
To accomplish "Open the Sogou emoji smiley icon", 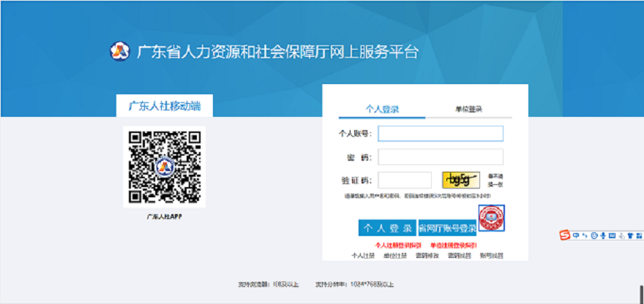I will click(594, 235).
